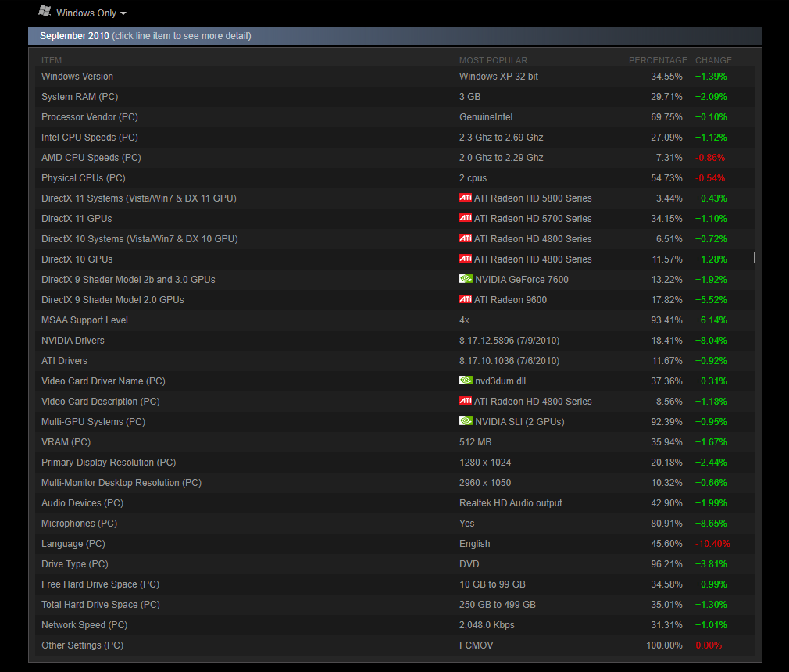789x672 pixels.
Task: View Language (PC) line item
Action: (x=395, y=544)
